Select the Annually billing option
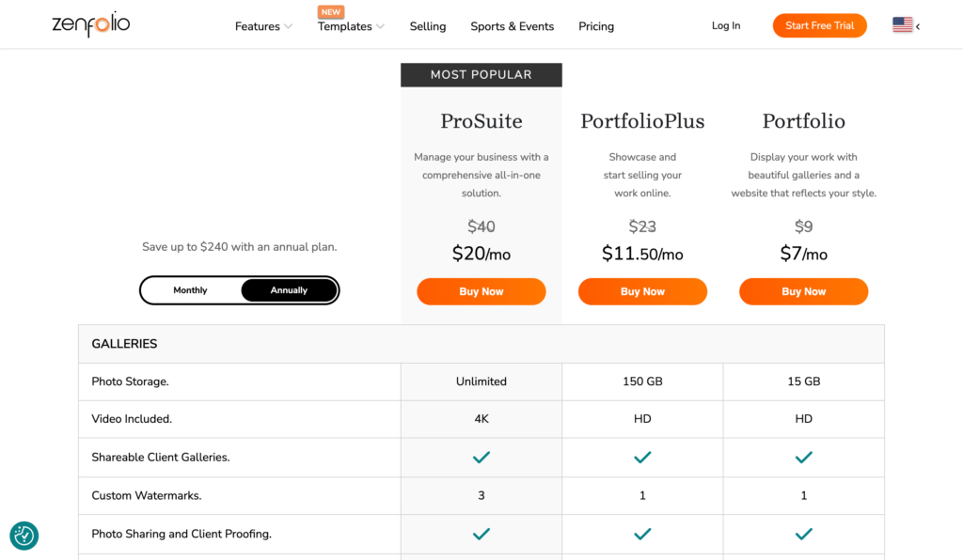Image resolution: width=963 pixels, height=560 pixels. 289,290
